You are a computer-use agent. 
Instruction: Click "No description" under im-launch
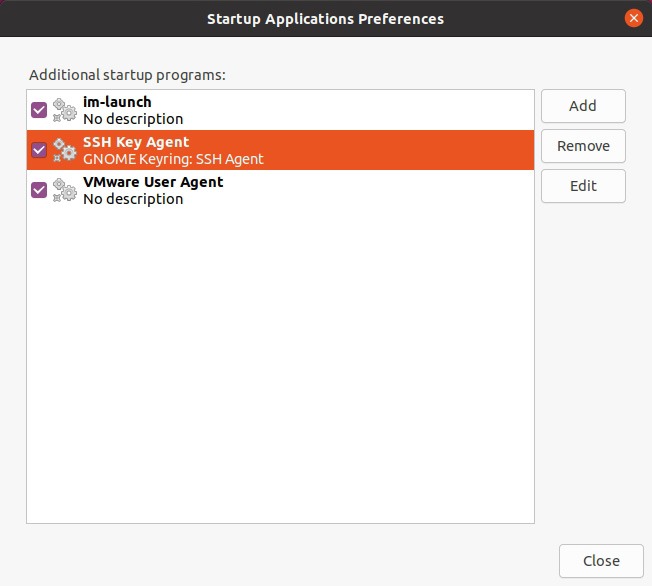(x=133, y=119)
